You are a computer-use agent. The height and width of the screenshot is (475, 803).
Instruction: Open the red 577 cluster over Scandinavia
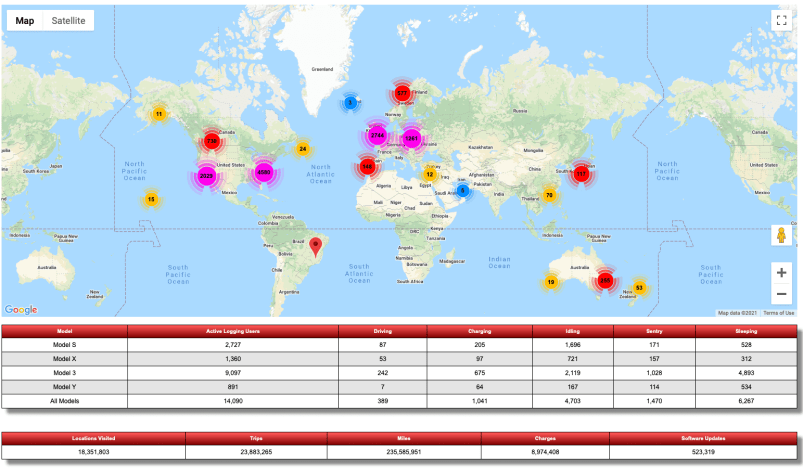(402, 93)
